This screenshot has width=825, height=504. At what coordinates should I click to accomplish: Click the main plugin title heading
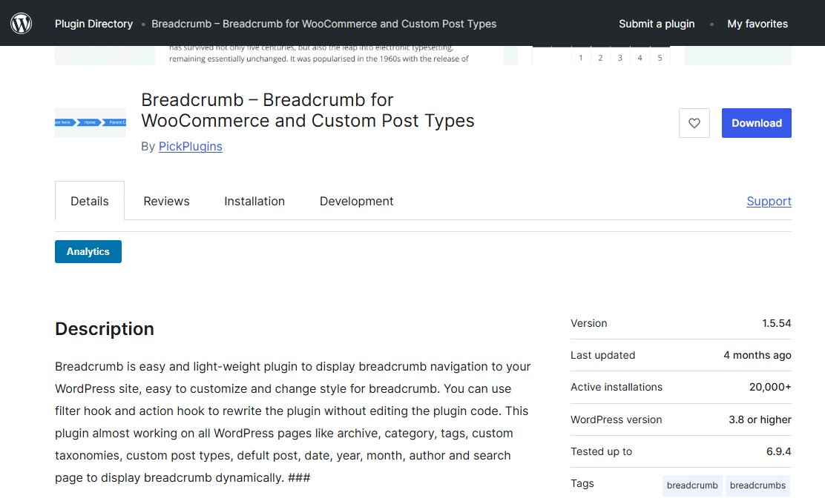coord(307,110)
